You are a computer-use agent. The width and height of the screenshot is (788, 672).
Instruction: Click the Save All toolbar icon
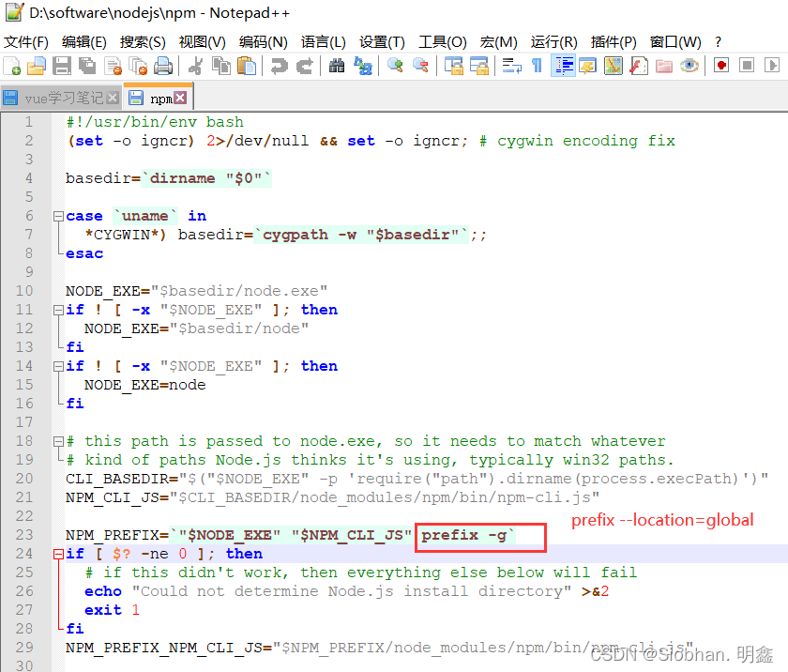pos(87,66)
